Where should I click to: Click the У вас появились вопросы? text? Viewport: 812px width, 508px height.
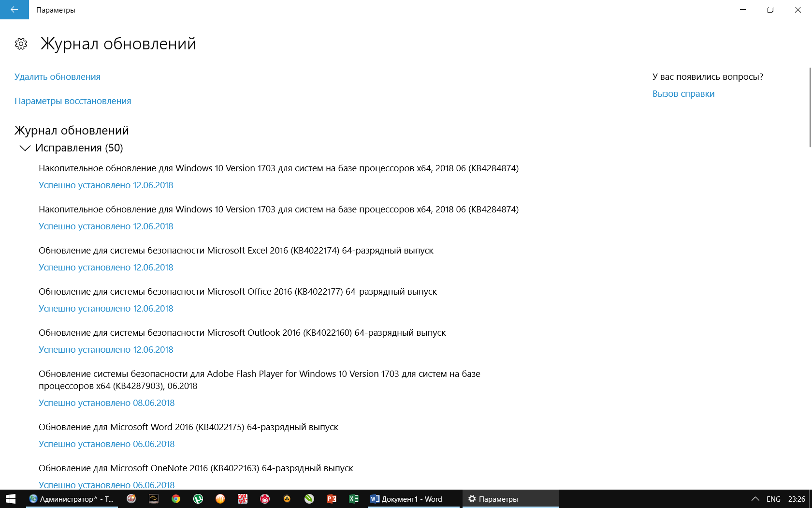(x=708, y=77)
